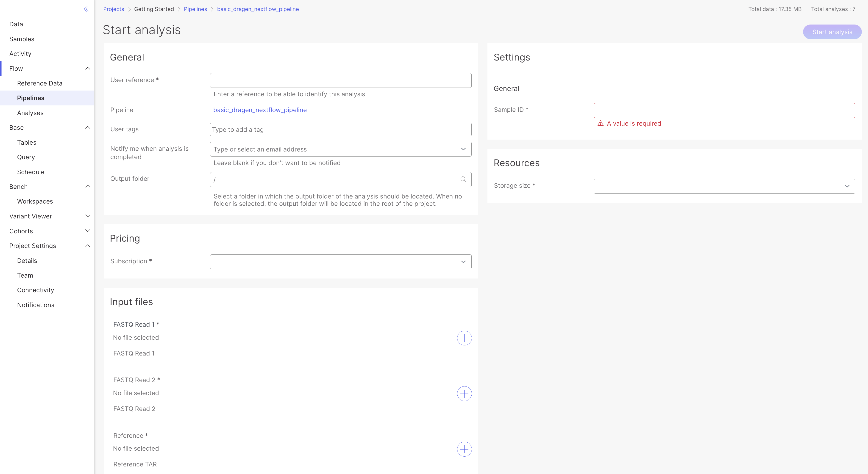Expand the Cohorts sidebar section
Image resolution: width=868 pixels, height=474 pixels.
pos(88,231)
